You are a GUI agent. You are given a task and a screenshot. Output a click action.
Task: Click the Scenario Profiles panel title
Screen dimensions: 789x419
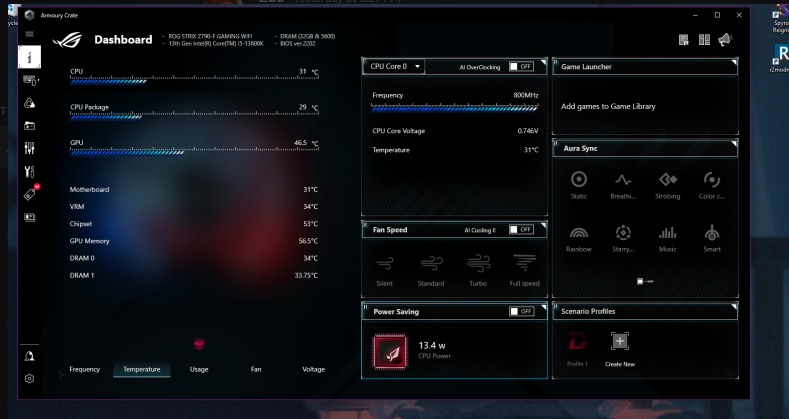tap(588, 311)
